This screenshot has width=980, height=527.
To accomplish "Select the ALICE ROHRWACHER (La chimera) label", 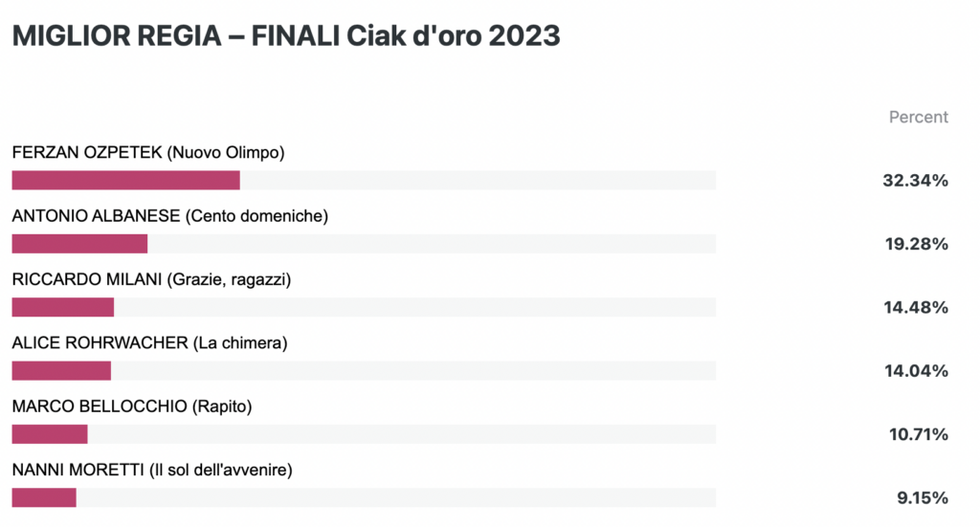I will (x=149, y=342).
